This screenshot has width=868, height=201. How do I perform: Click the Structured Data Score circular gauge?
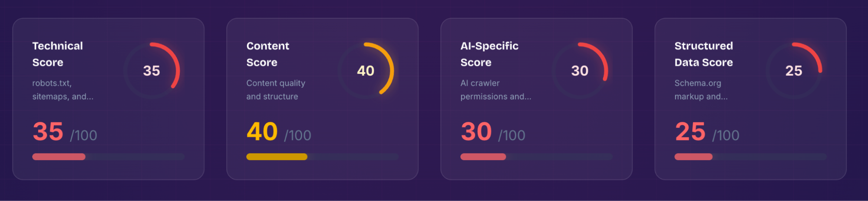coord(794,70)
